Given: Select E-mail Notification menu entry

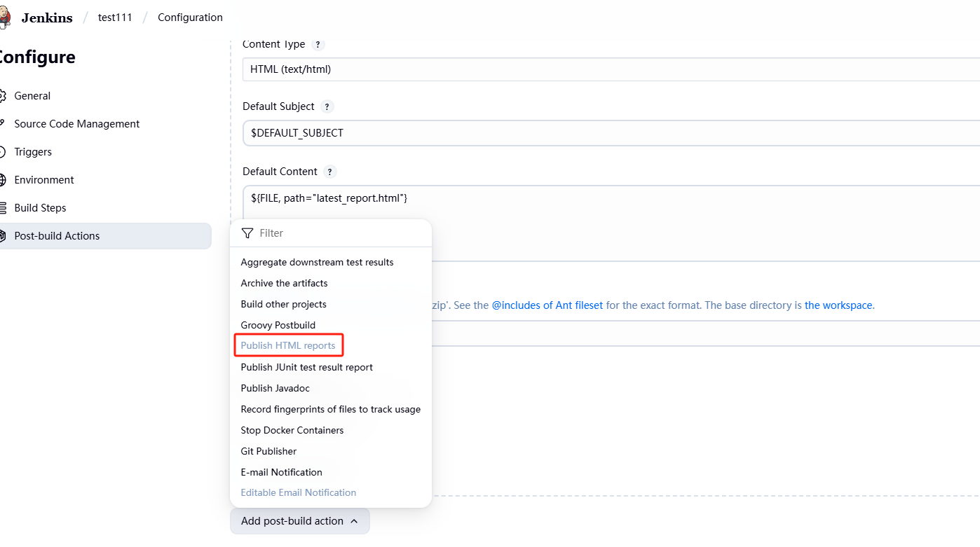Looking at the screenshot, I should click(x=281, y=472).
